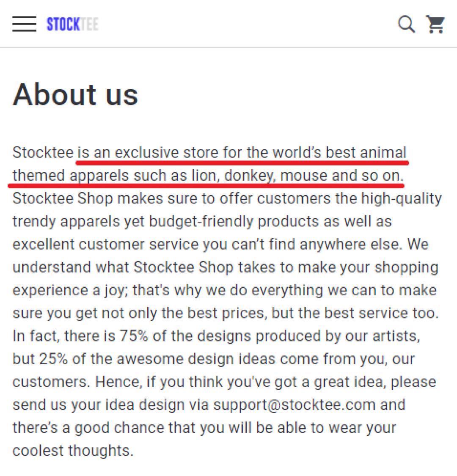
Task: Click the "About us" heading
Action: (x=76, y=94)
